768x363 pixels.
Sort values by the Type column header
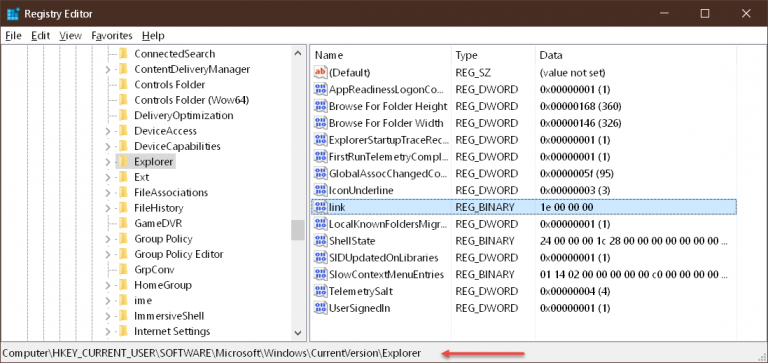coord(493,55)
